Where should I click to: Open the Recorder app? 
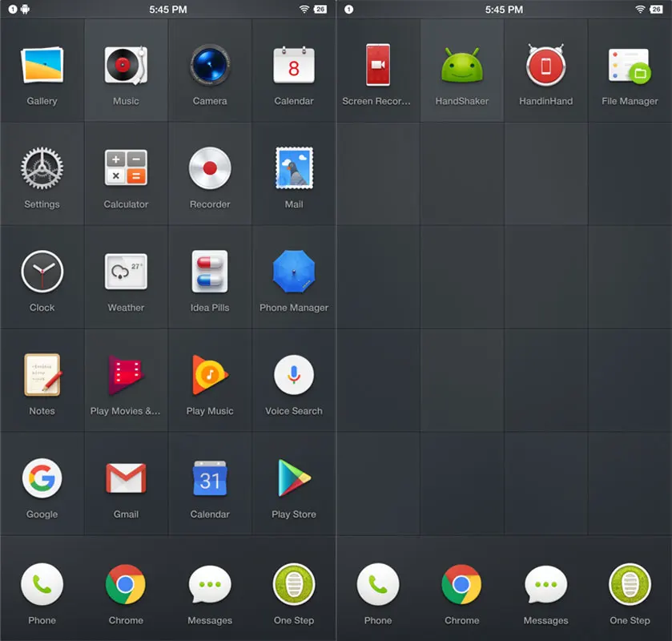(x=210, y=168)
